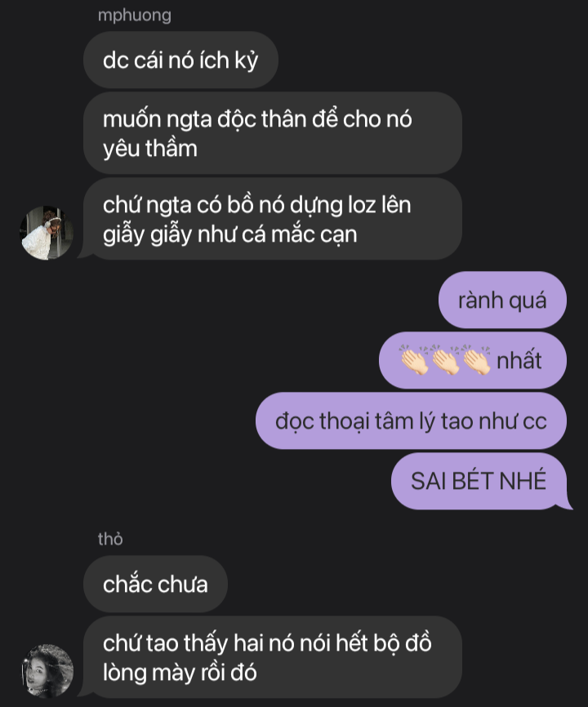Tap the purple 'SAI BÉT NHÉ' bubble
The width and height of the screenshot is (588, 707).
point(479,481)
